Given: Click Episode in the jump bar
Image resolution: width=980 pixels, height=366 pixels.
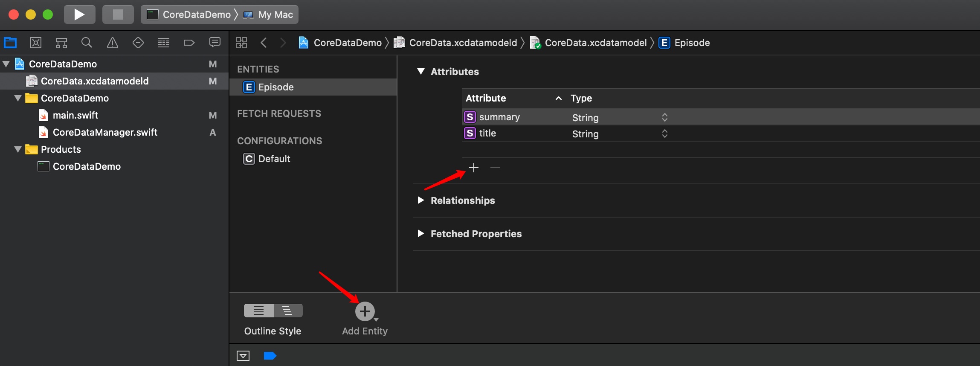Looking at the screenshot, I should [x=684, y=43].
